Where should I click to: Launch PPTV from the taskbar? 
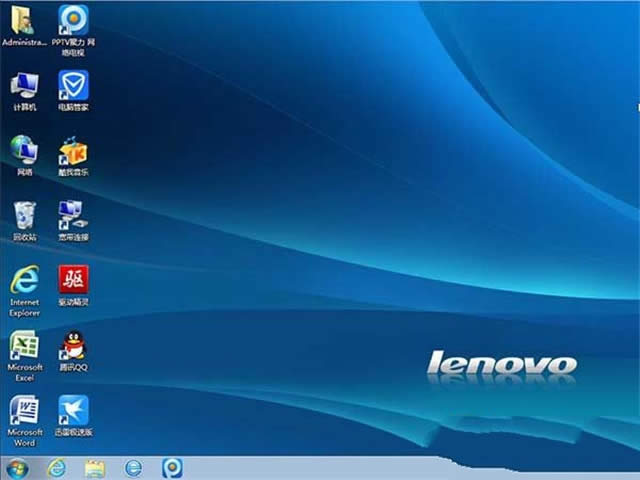coord(172,468)
